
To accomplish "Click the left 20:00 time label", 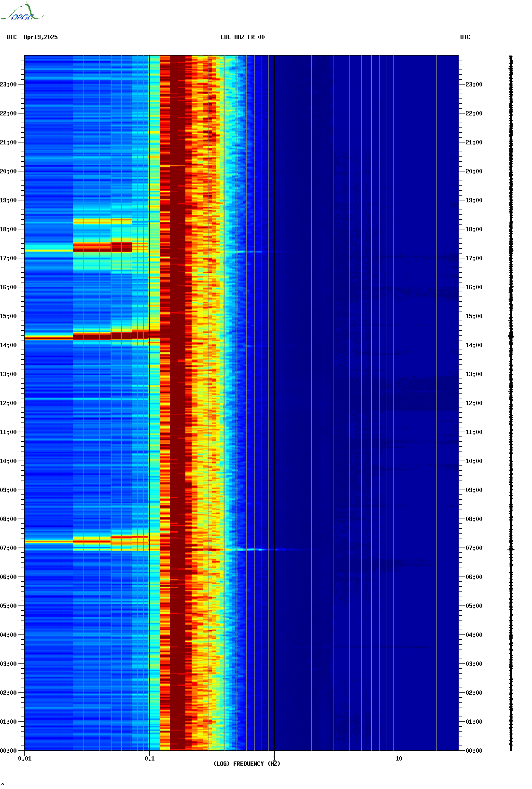I will (x=8, y=171).
